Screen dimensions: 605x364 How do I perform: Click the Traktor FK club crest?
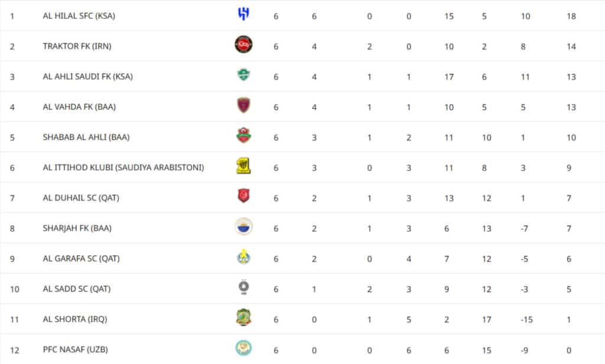click(x=243, y=44)
